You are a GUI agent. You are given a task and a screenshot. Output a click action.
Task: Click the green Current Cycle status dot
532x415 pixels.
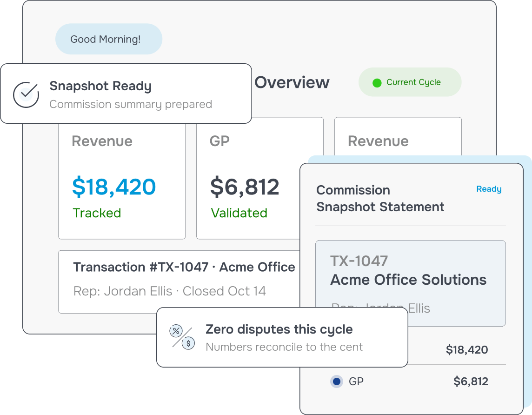click(x=377, y=83)
